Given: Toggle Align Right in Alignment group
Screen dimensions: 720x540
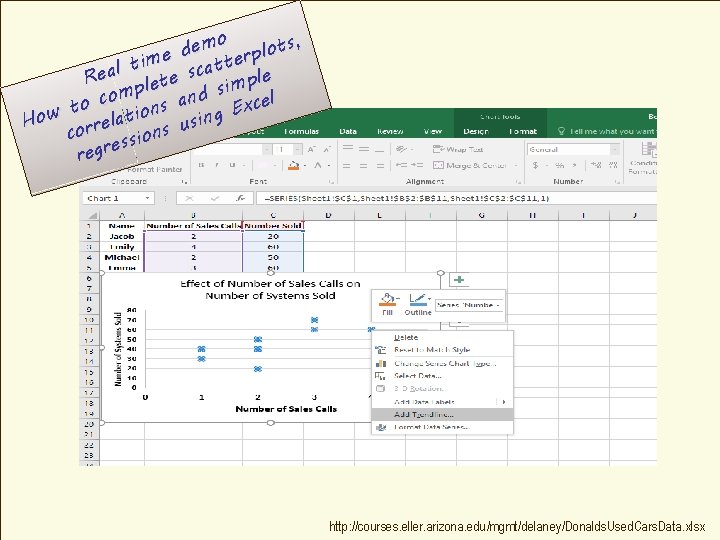Looking at the screenshot, I should click(380, 165).
